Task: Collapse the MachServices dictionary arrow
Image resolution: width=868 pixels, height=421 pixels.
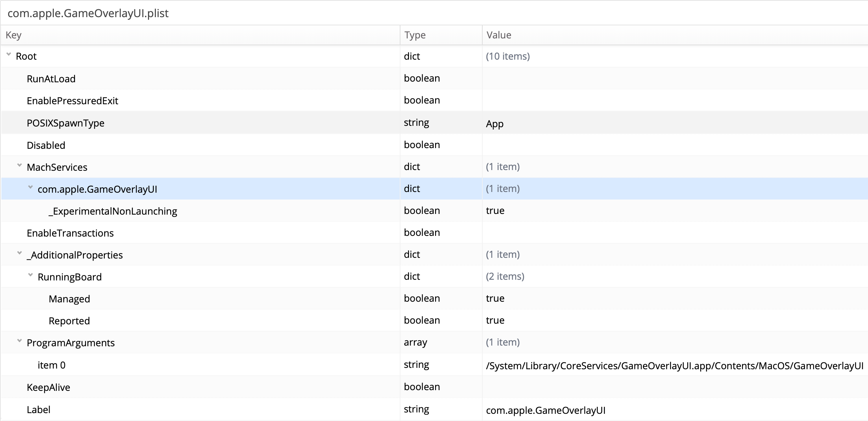Action: click(20, 166)
